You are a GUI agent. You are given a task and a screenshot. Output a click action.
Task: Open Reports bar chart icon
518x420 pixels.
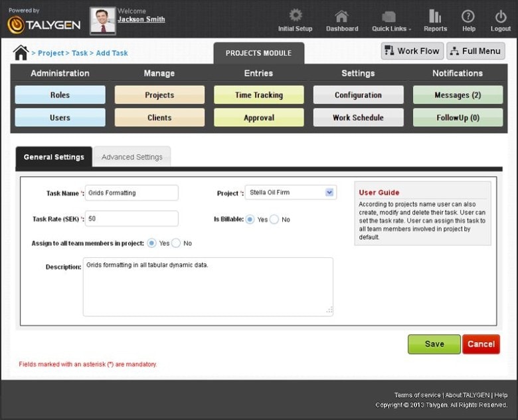(435, 16)
